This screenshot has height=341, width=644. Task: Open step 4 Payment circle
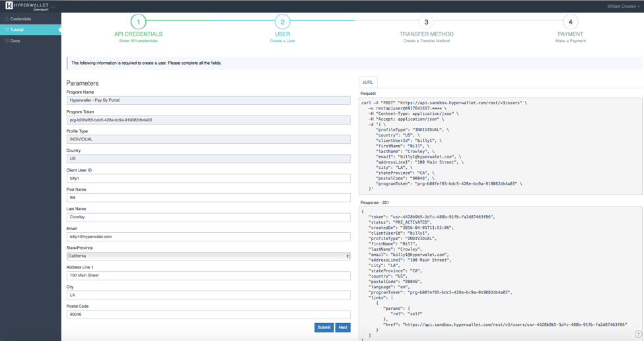click(x=571, y=22)
